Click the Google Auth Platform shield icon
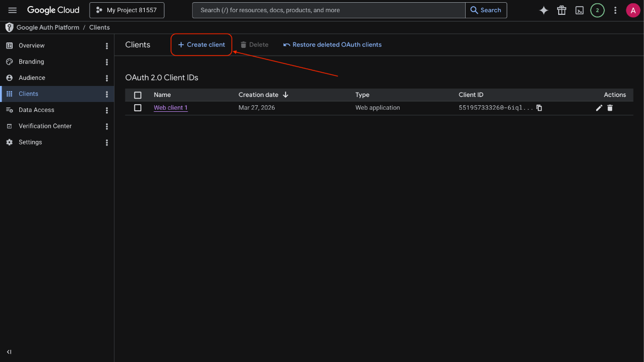 9,28
